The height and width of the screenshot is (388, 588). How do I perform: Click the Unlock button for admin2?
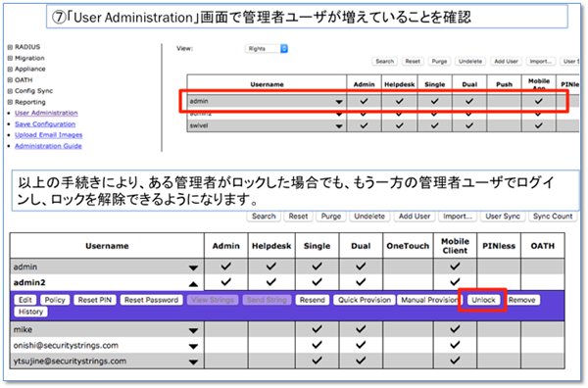point(483,300)
